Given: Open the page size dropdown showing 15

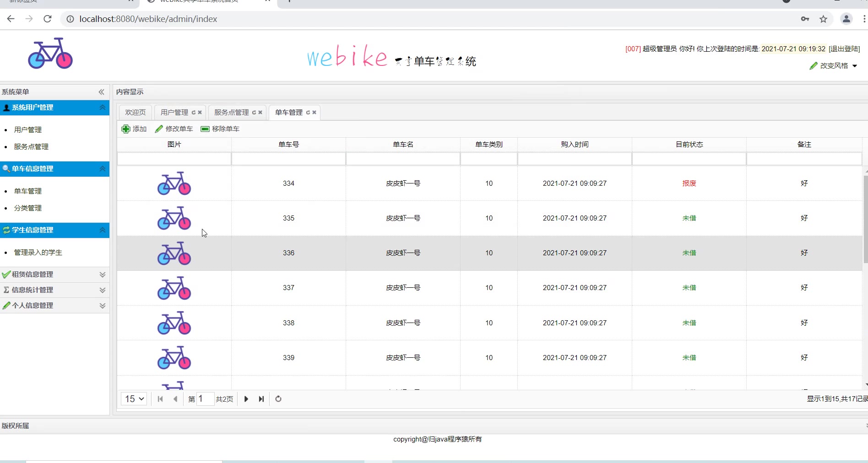Looking at the screenshot, I should [134, 399].
